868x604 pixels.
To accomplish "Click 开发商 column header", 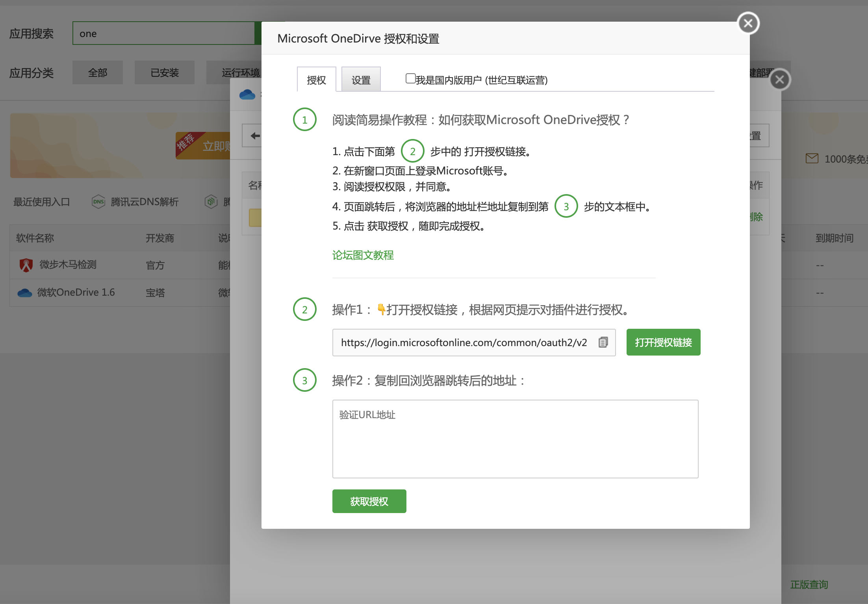I will 160,238.
